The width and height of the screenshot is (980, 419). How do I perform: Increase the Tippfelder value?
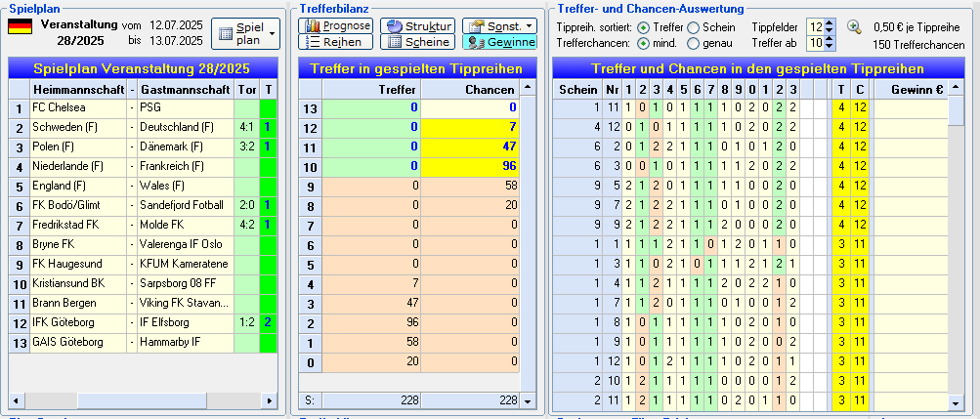click(x=830, y=23)
